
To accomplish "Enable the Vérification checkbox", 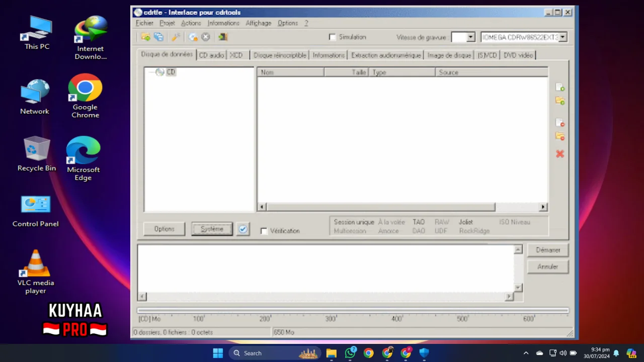I will tap(264, 231).
